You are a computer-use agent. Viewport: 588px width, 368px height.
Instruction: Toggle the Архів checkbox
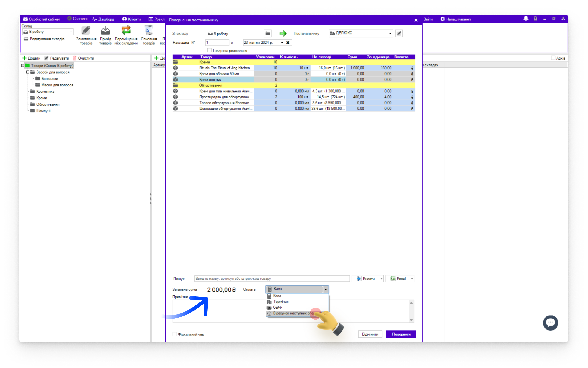(x=553, y=58)
